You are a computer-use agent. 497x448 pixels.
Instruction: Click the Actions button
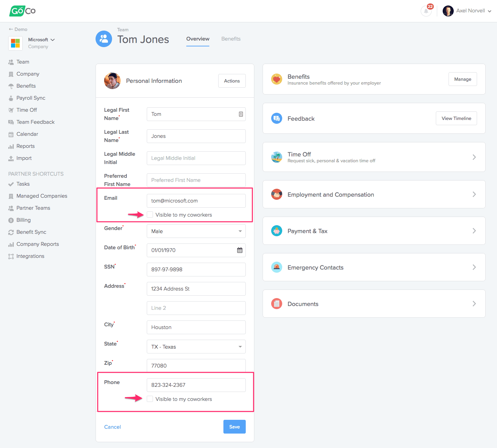[232, 81]
